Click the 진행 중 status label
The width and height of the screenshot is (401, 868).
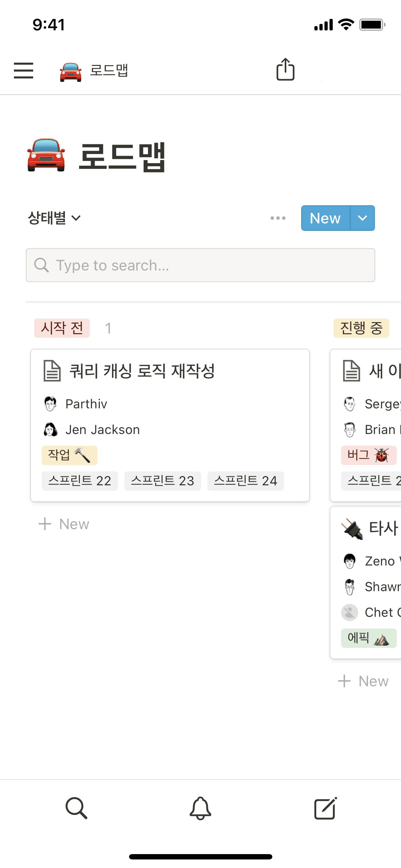pyautogui.click(x=361, y=328)
